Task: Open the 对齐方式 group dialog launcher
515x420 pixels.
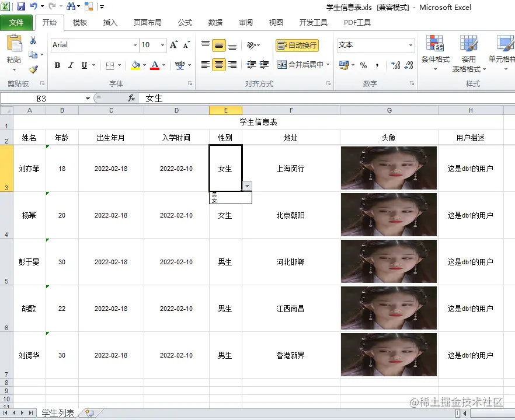Action: click(x=328, y=83)
